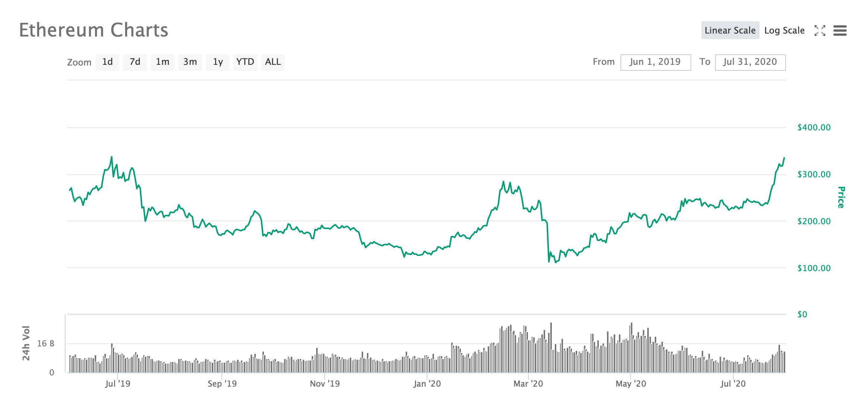The width and height of the screenshot is (868, 400).
Task: Click the fullscreen expand icon
Action: 820,31
